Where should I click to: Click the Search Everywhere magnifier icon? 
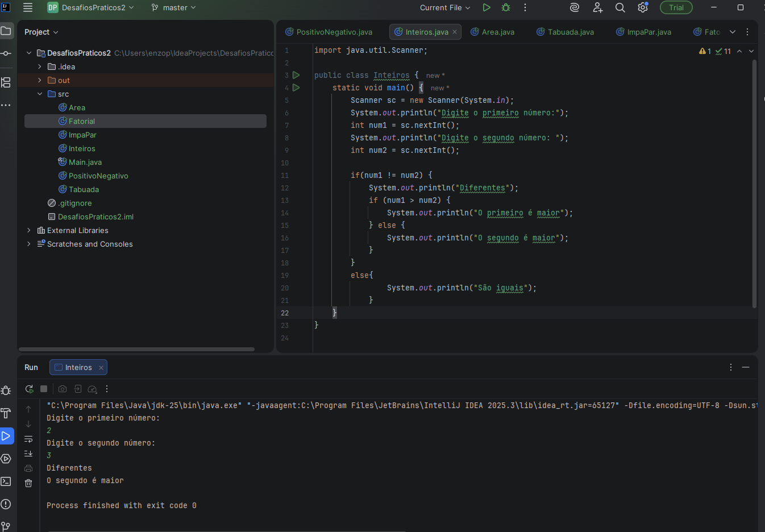(620, 7)
